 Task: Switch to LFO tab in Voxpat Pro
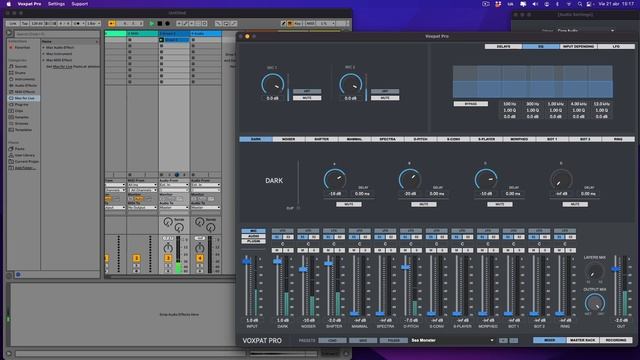[x=616, y=47]
